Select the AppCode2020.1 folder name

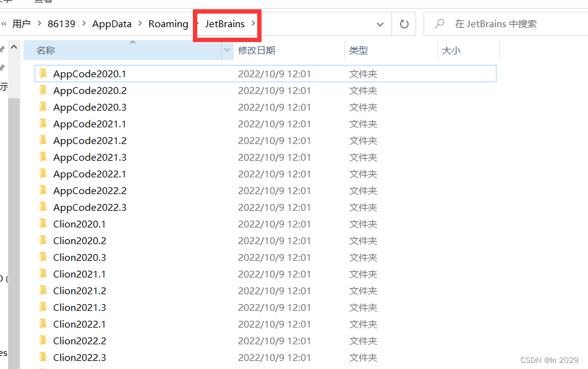coord(90,74)
